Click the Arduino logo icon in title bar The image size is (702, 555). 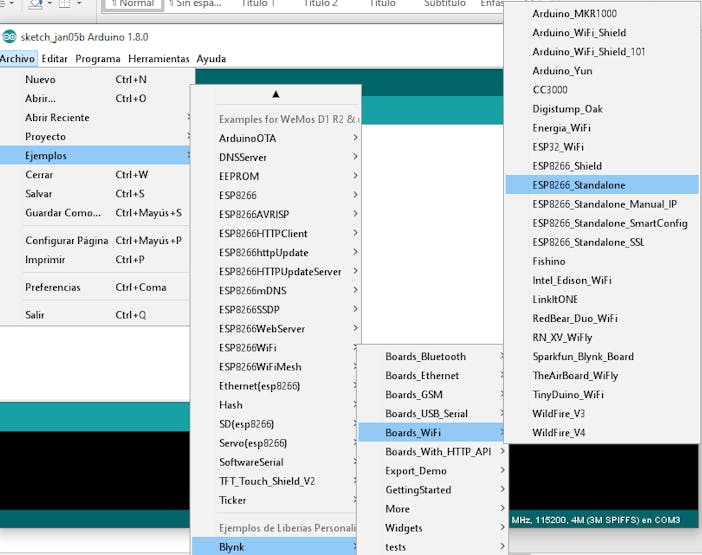9,37
